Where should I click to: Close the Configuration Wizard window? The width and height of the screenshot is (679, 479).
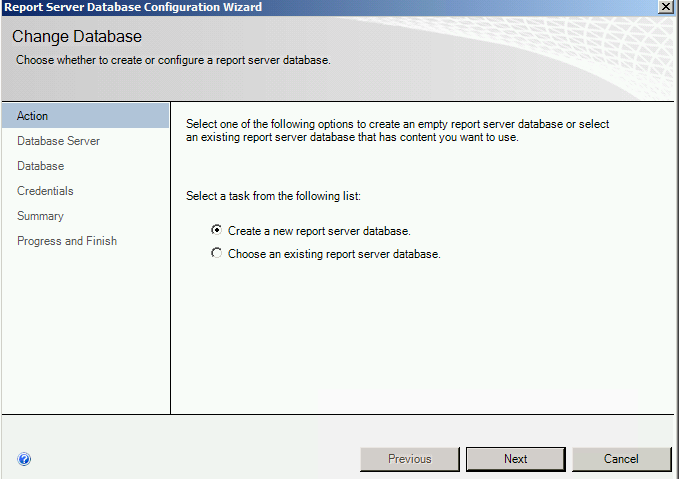(666, 7)
